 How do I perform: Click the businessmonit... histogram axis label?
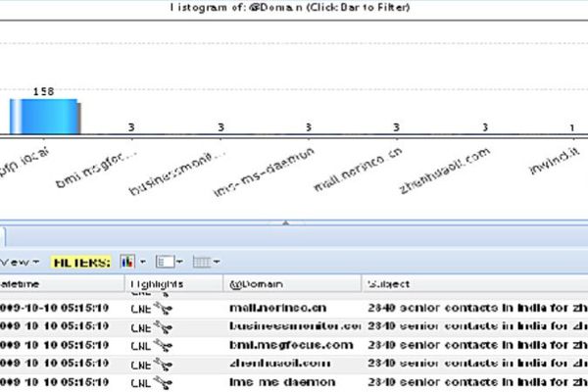177,172
